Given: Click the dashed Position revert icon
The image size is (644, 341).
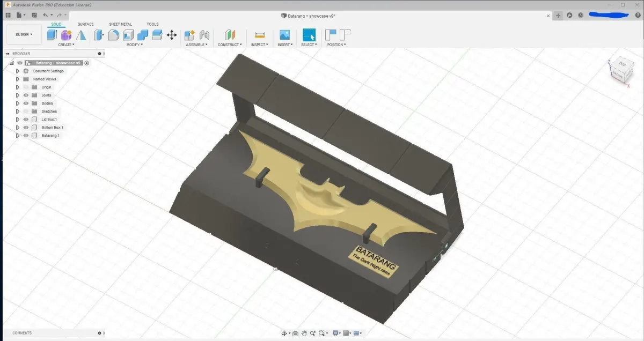Looking at the screenshot, I should 345,35.
